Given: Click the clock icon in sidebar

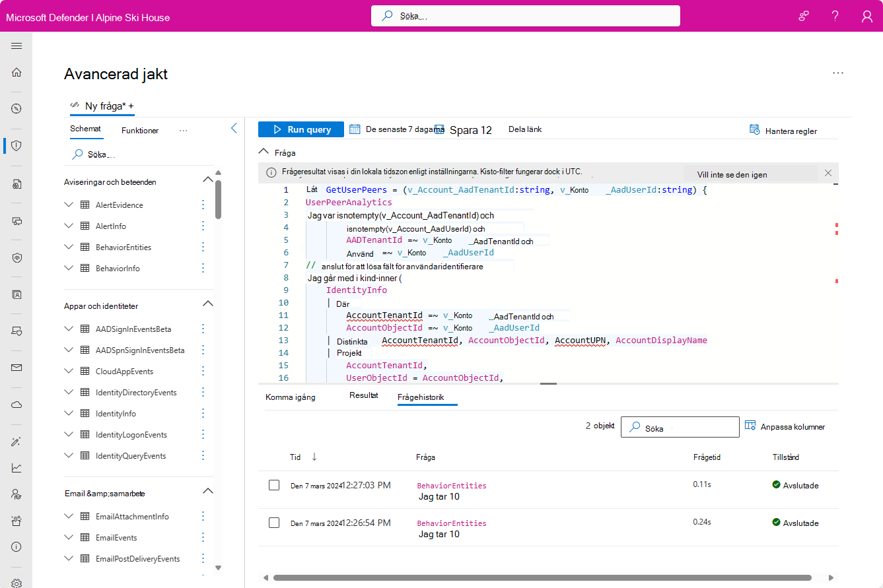Looking at the screenshot, I should (17, 109).
